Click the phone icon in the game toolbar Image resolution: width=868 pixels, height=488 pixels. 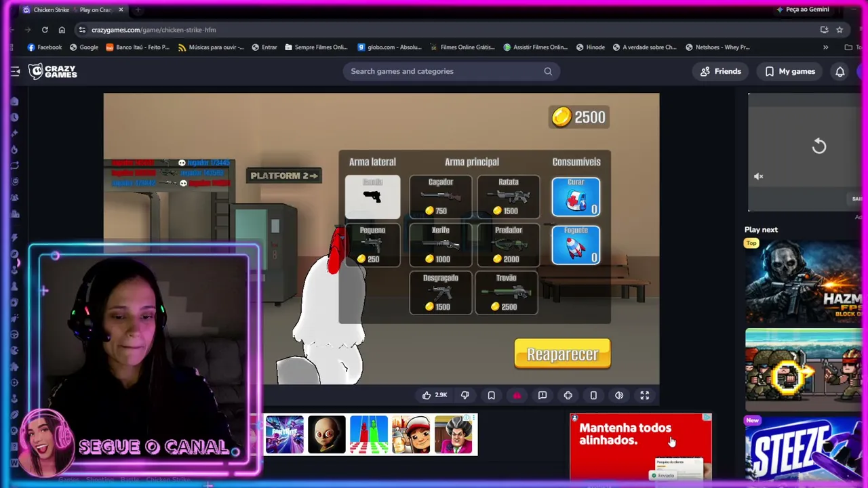593,395
